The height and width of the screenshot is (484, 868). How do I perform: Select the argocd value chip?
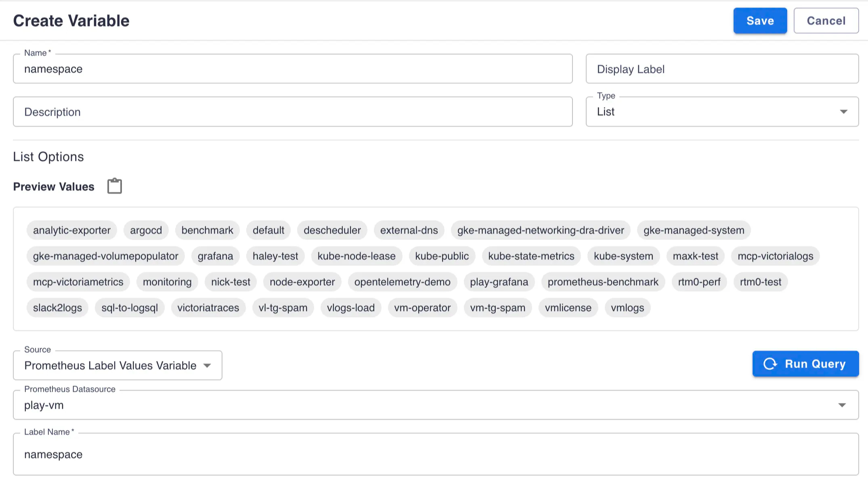146,230
